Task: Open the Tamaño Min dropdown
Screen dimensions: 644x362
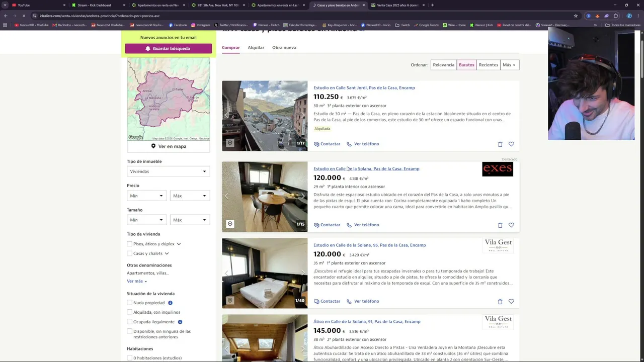Action: pyautogui.click(x=146, y=220)
